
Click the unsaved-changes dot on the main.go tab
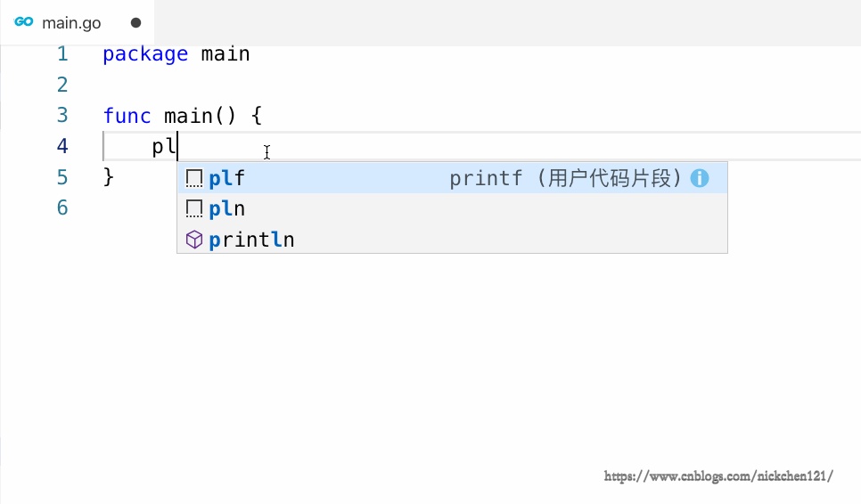(135, 23)
